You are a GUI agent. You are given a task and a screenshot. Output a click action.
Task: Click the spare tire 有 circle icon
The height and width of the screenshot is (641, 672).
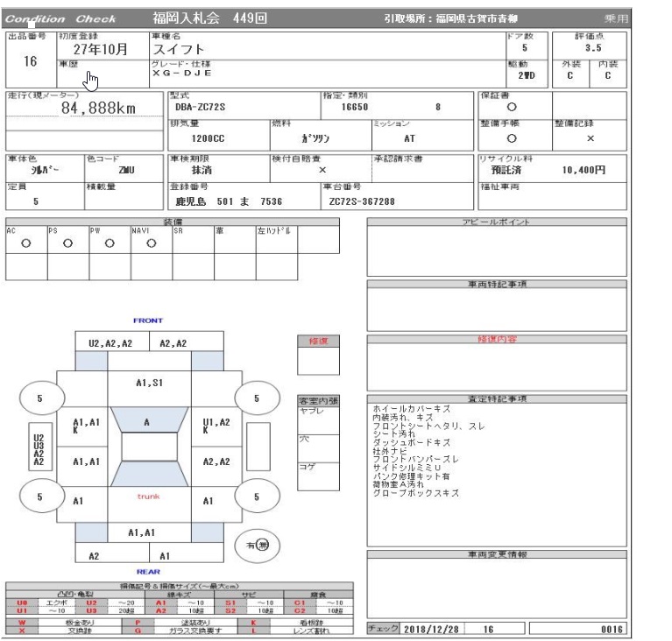257,545
